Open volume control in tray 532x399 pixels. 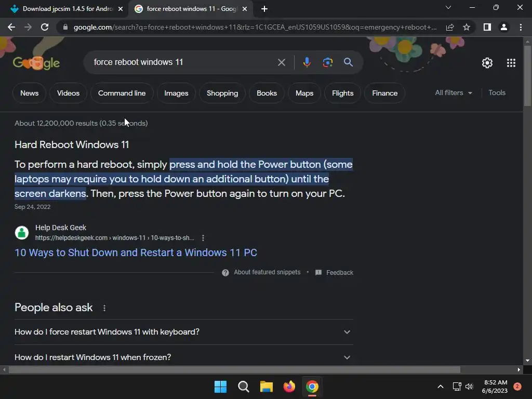[x=469, y=387]
